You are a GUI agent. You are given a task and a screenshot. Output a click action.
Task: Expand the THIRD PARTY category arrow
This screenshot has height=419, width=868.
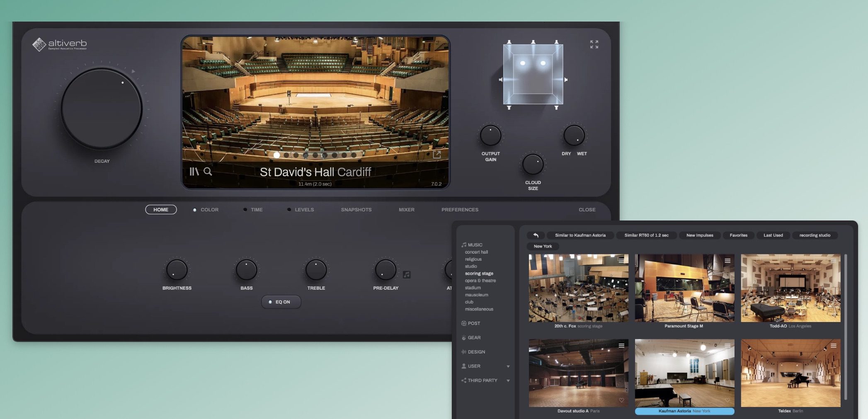click(x=508, y=380)
